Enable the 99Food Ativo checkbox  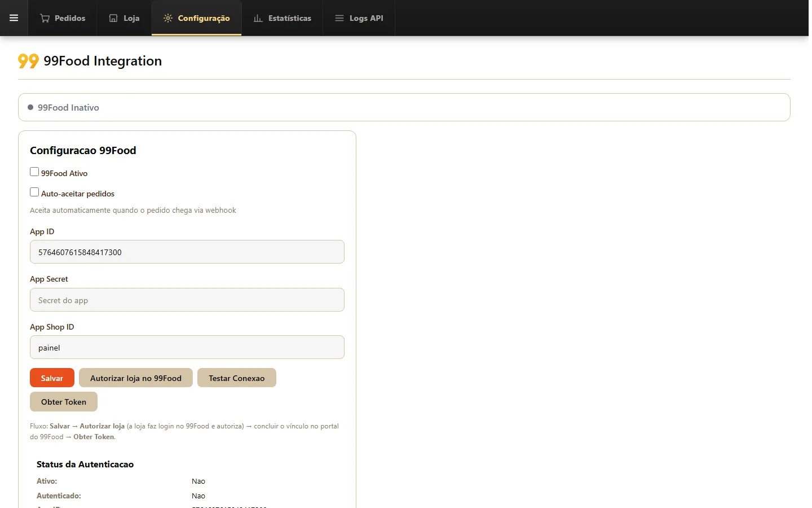pyautogui.click(x=34, y=172)
